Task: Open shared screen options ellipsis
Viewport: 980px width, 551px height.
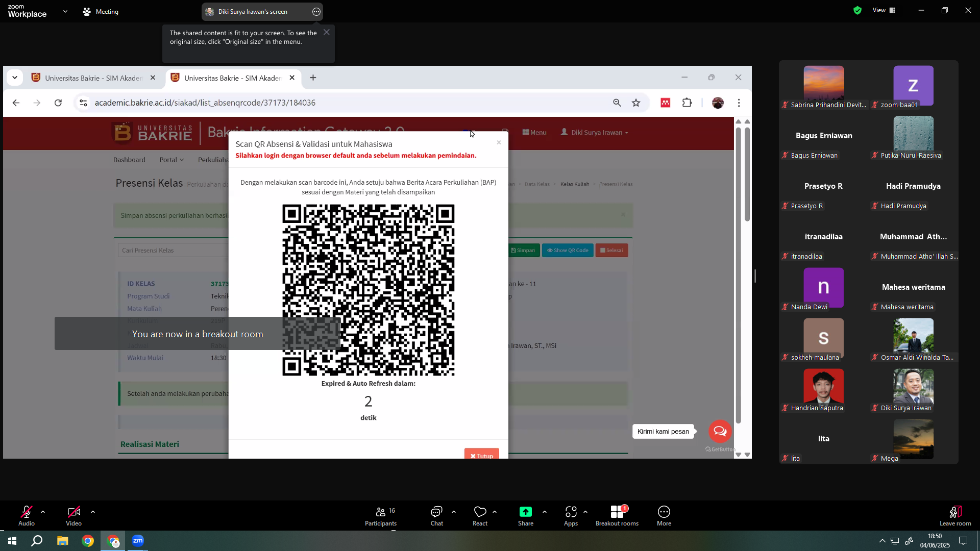Action: [316, 12]
